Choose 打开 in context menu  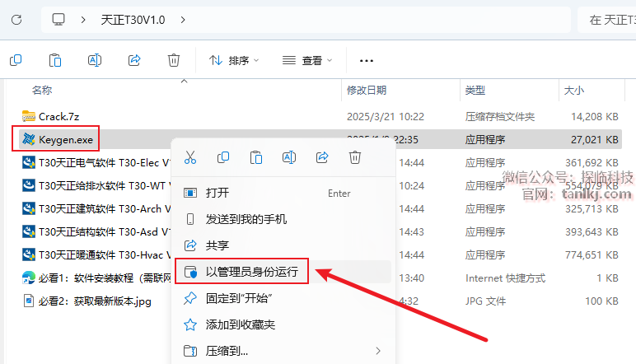(283, 193)
